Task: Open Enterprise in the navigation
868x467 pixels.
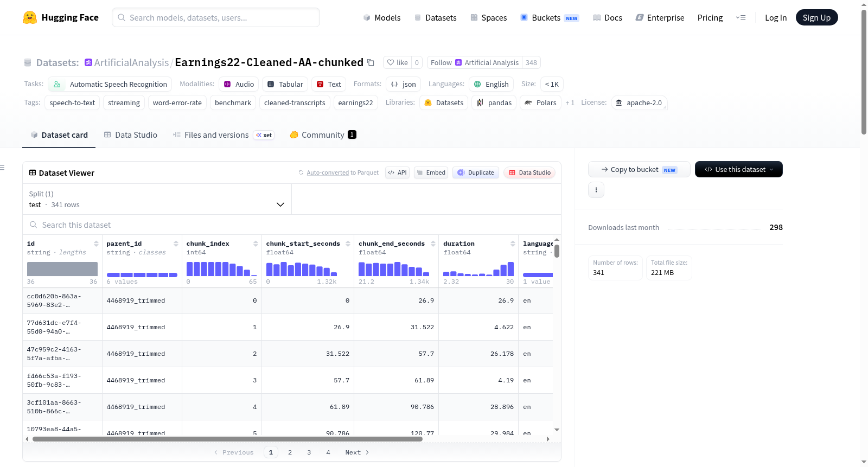Action: [x=660, y=18]
